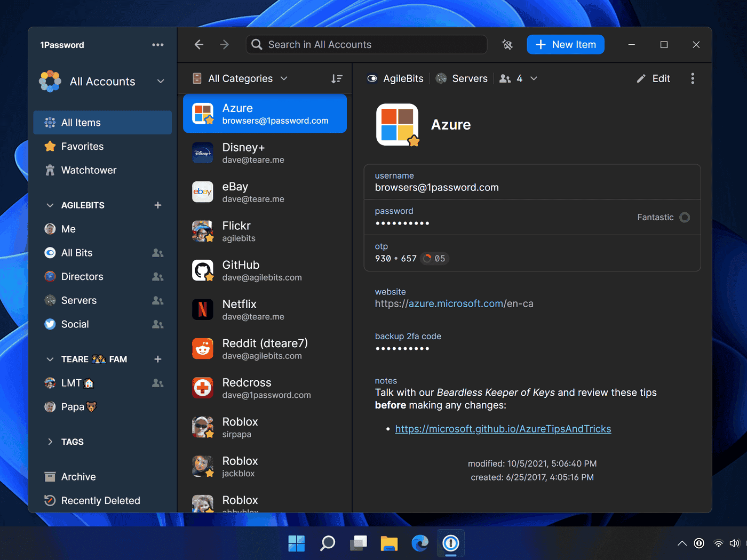This screenshot has width=747, height=560.
Task: Open the AzureTipsAndTricks link in notes
Action: click(x=503, y=429)
